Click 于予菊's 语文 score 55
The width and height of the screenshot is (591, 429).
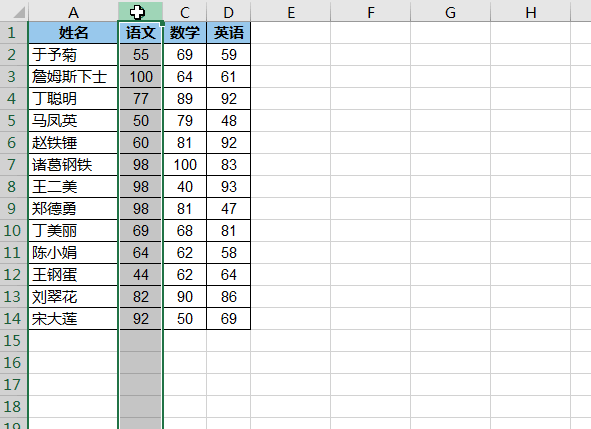(x=141, y=55)
